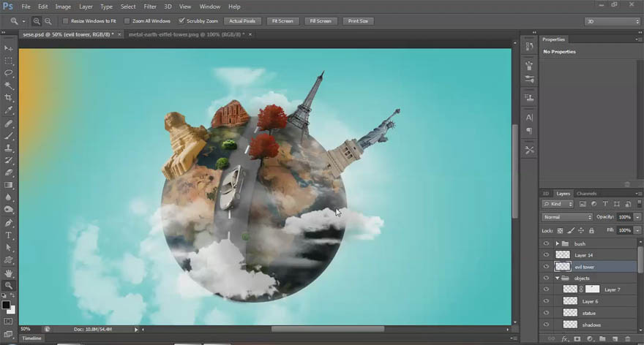Hide the evil tower layer
The image size is (644, 345).
(546, 267)
